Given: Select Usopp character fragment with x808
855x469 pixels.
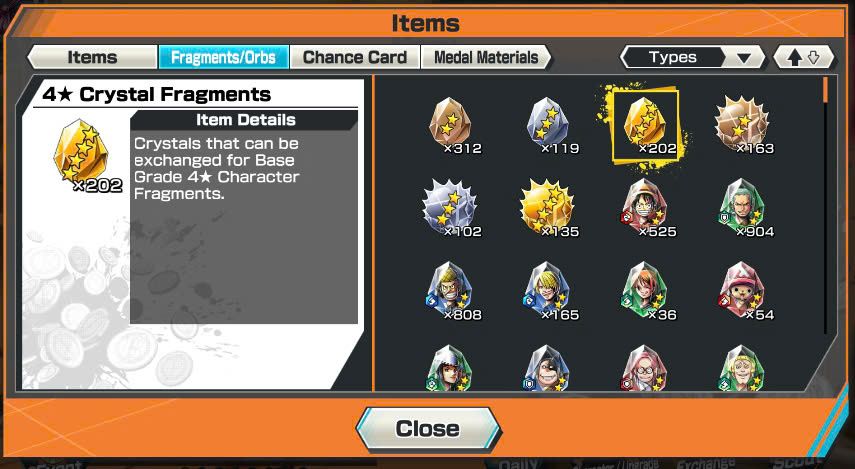Looking at the screenshot, I should click(x=450, y=291).
